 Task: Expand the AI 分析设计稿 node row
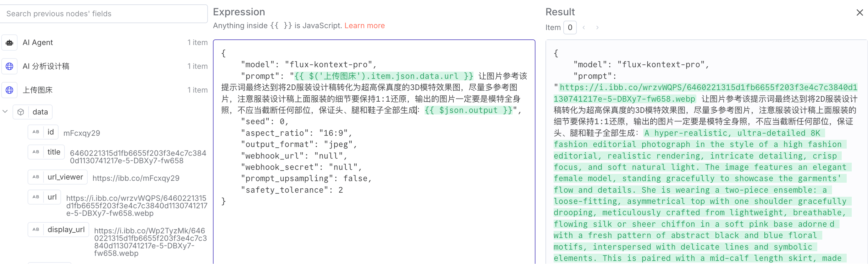105,66
